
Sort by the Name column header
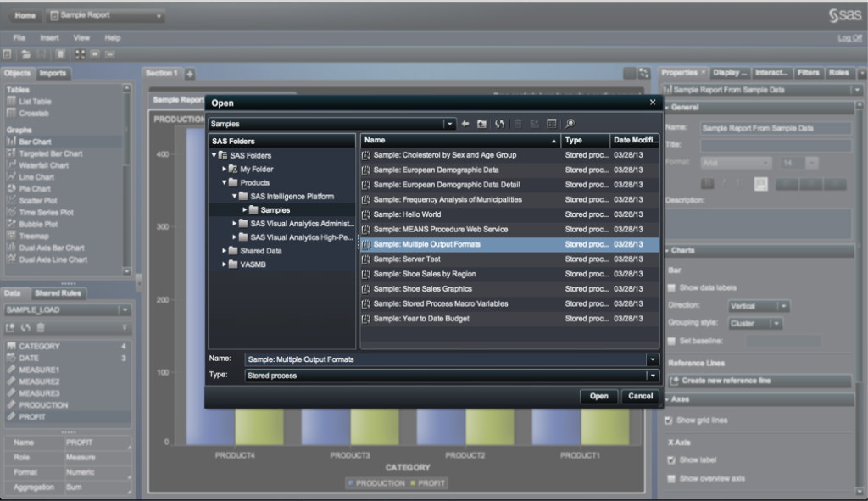pos(460,141)
